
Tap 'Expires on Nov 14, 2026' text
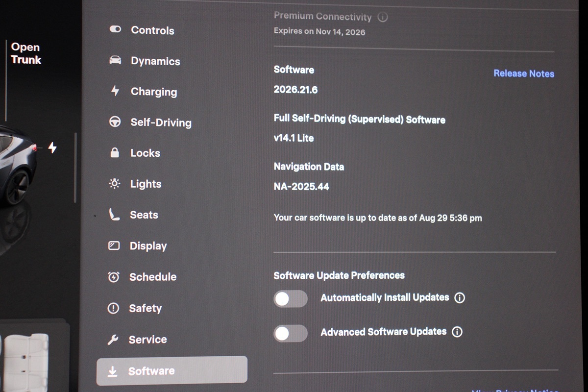(319, 32)
